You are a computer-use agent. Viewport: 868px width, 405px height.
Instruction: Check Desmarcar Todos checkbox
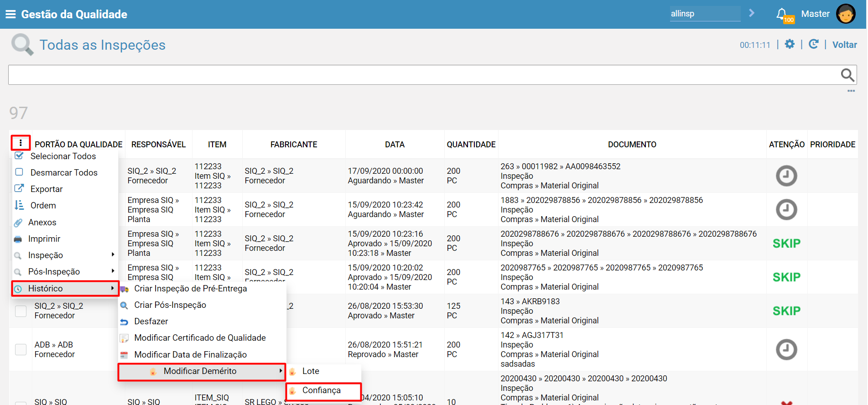click(19, 172)
